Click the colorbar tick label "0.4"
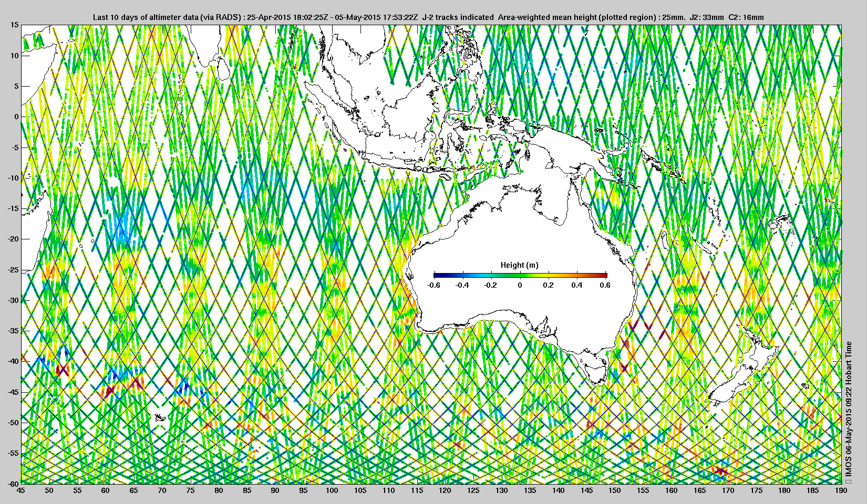The image size is (867, 504). point(577,285)
